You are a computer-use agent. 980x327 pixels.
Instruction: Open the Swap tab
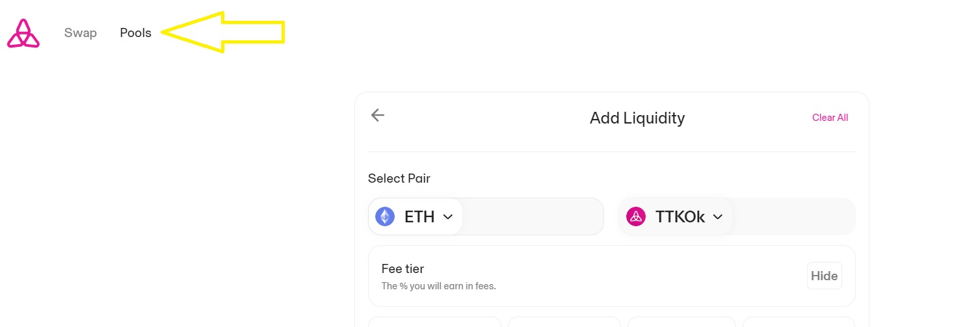(x=81, y=33)
